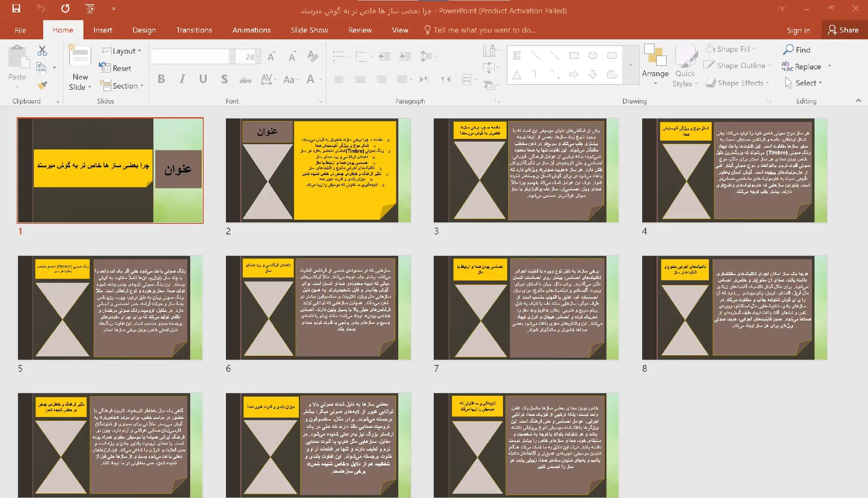Open the Transitions tab
The image size is (868, 498).
pyautogui.click(x=194, y=30)
